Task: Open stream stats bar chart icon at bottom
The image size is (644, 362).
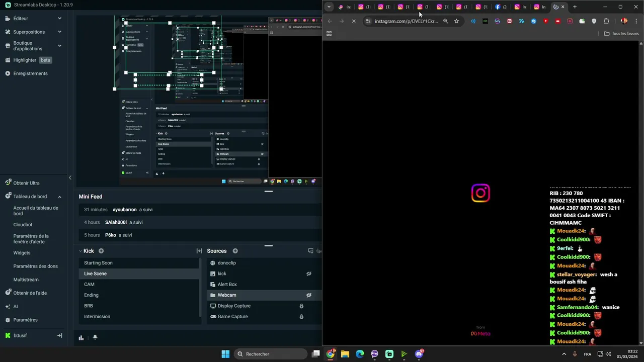Action: (81, 337)
